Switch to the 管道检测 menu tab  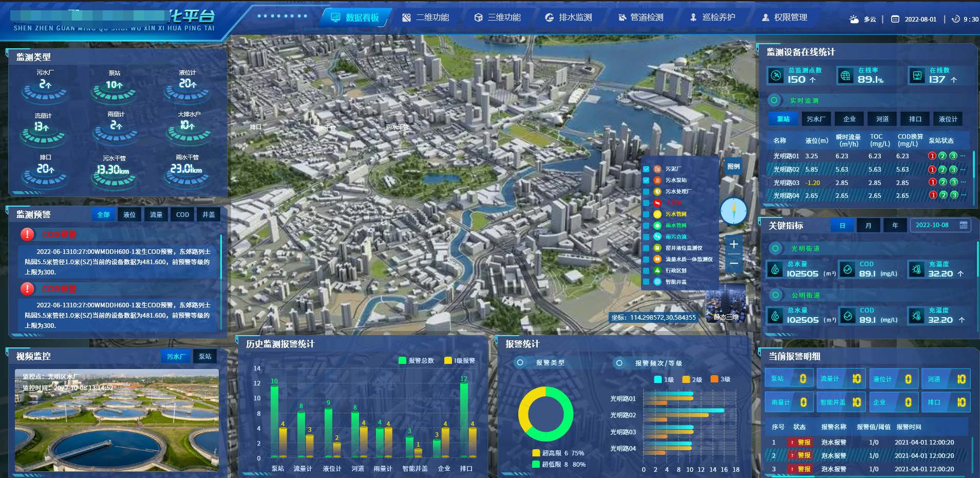(640, 17)
